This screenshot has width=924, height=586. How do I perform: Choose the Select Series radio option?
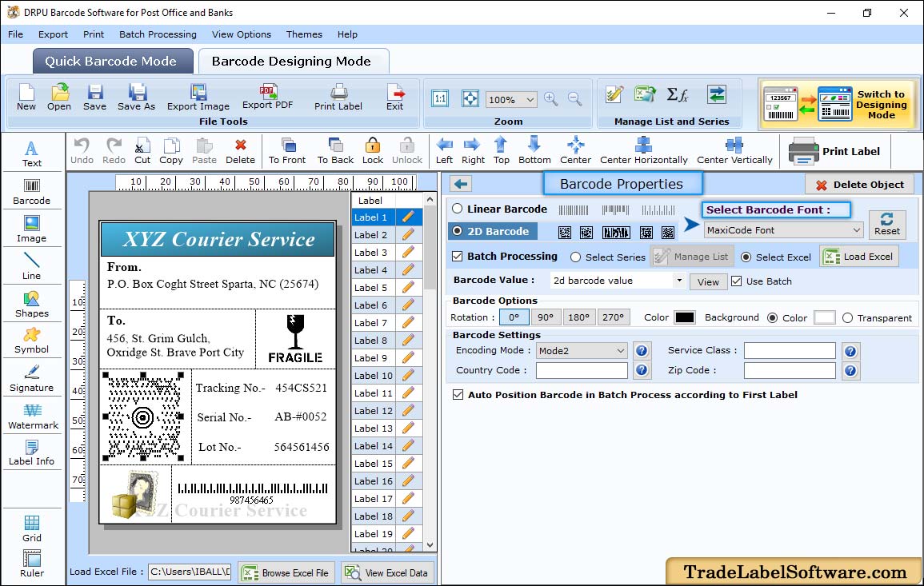576,257
